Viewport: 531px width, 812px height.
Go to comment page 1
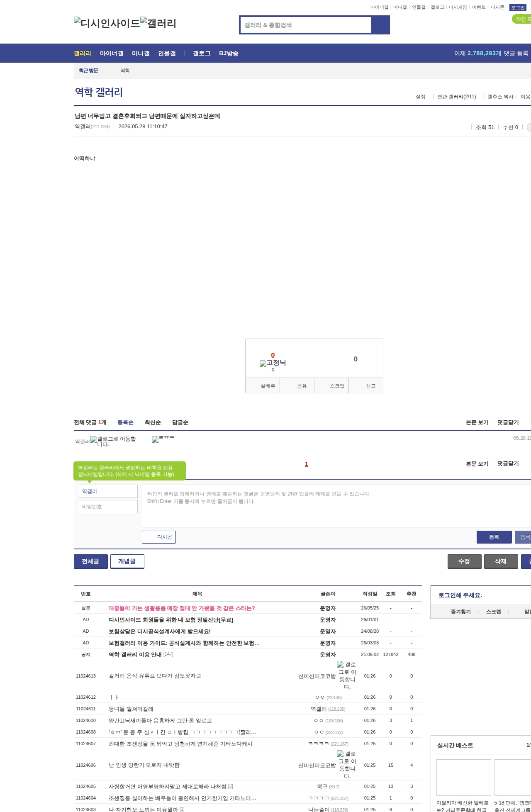coord(307,464)
